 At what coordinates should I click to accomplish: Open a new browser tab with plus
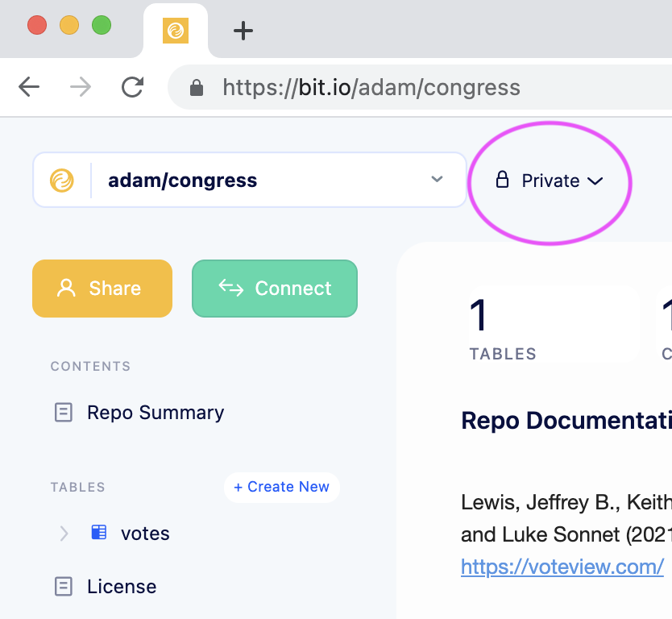[x=243, y=31]
